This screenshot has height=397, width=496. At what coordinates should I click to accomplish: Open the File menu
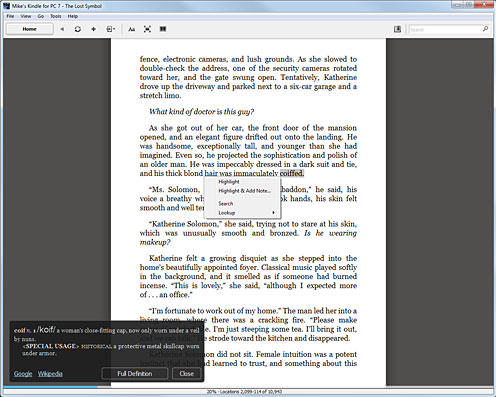pos(10,16)
